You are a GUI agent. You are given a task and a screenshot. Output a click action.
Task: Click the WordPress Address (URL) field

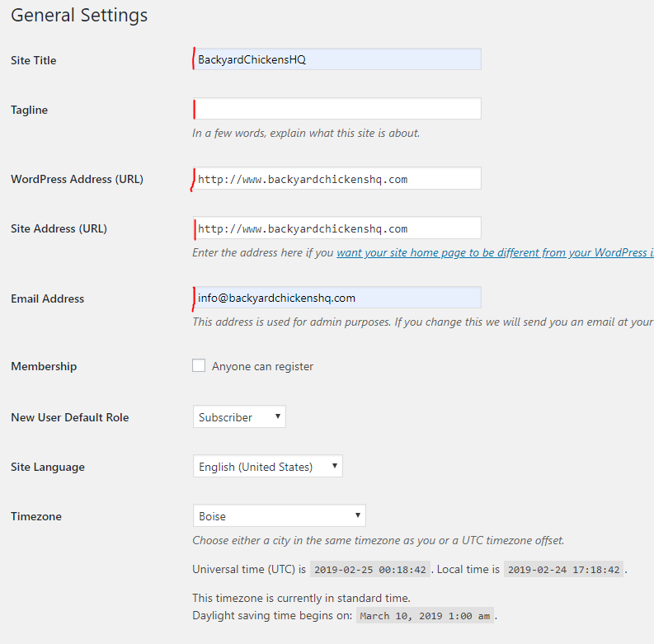[337, 178]
